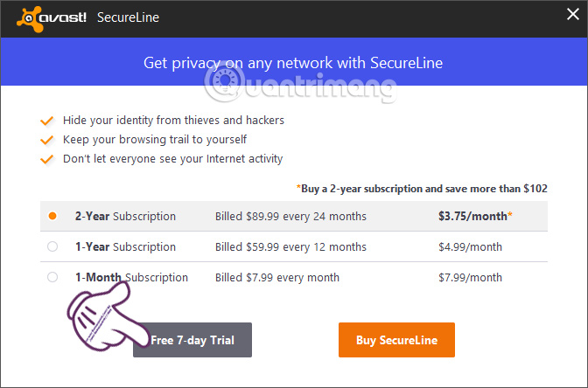Click the $3.75/month price

tap(475, 216)
